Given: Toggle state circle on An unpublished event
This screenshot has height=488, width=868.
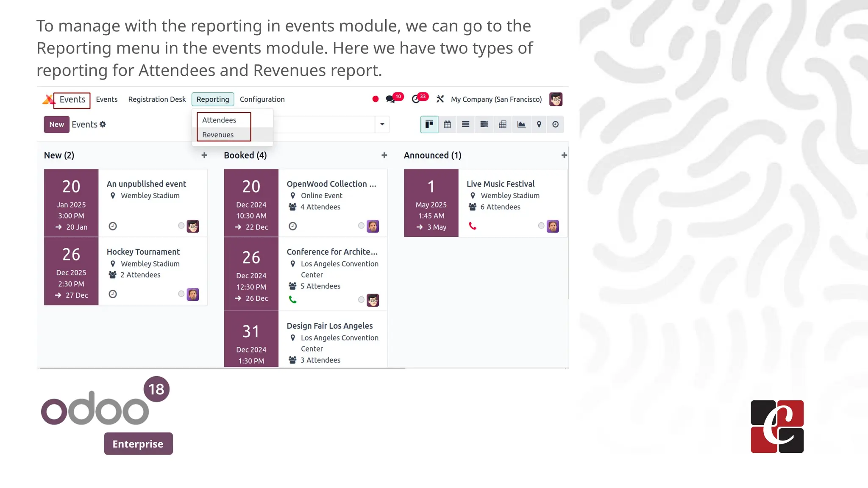Looking at the screenshot, I should (x=181, y=226).
